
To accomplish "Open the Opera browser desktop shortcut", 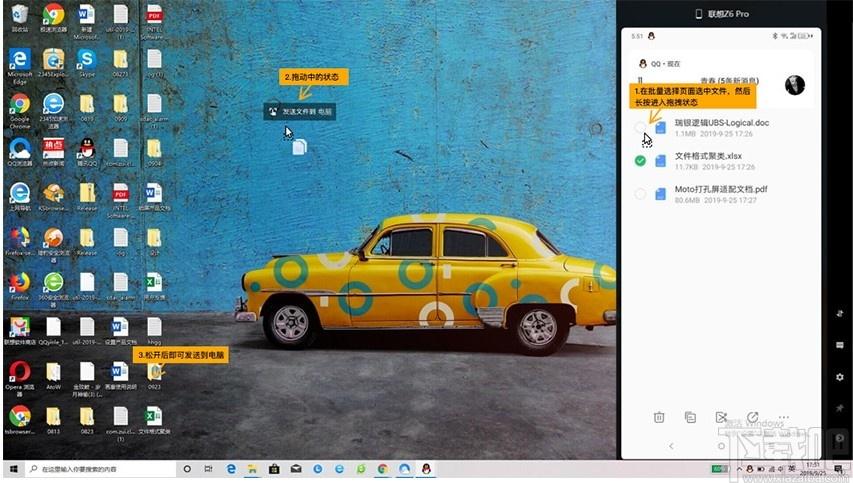I will tap(19, 371).
